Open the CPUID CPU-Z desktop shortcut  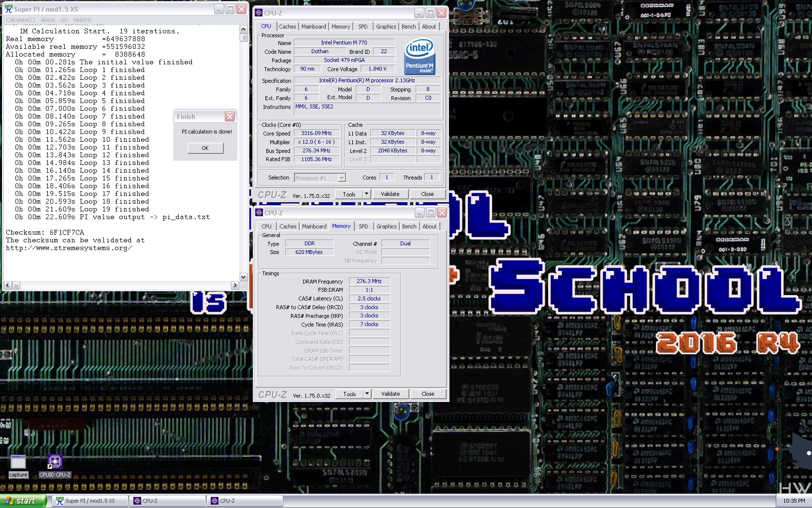coord(55,466)
